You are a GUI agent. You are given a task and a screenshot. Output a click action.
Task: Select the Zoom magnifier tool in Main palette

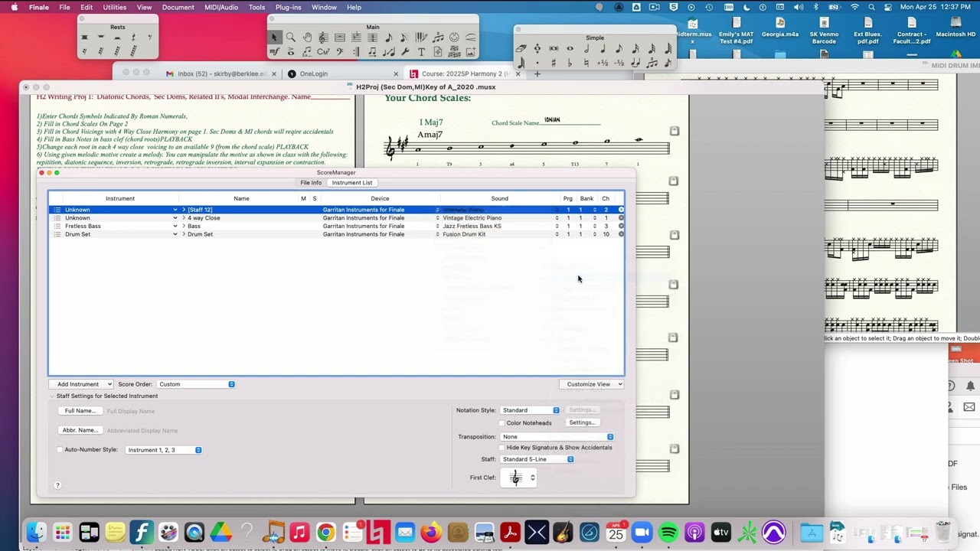click(291, 37)
